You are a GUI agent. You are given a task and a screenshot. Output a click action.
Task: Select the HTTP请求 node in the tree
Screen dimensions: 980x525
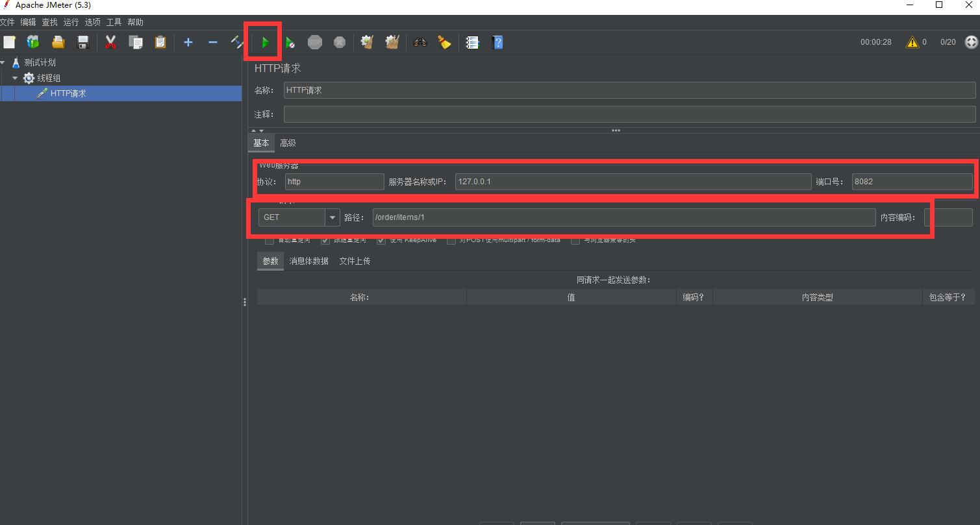click(68, 93)
